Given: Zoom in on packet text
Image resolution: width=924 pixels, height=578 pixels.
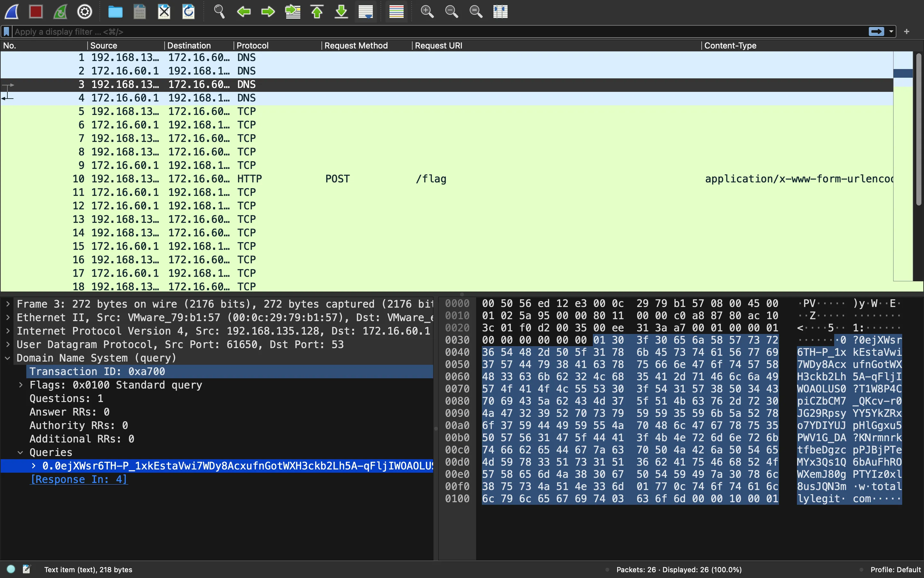Looking at the screenshot, I should [x=427, y=12].
